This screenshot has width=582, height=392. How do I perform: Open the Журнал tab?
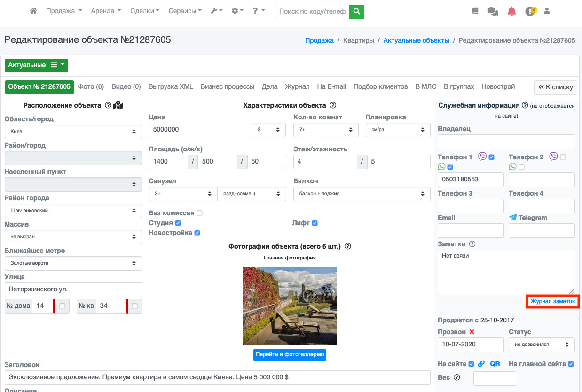297,86
